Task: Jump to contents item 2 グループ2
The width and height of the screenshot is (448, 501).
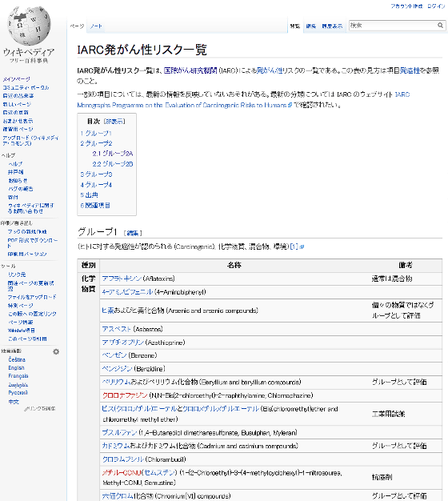Action: [96, 143]
